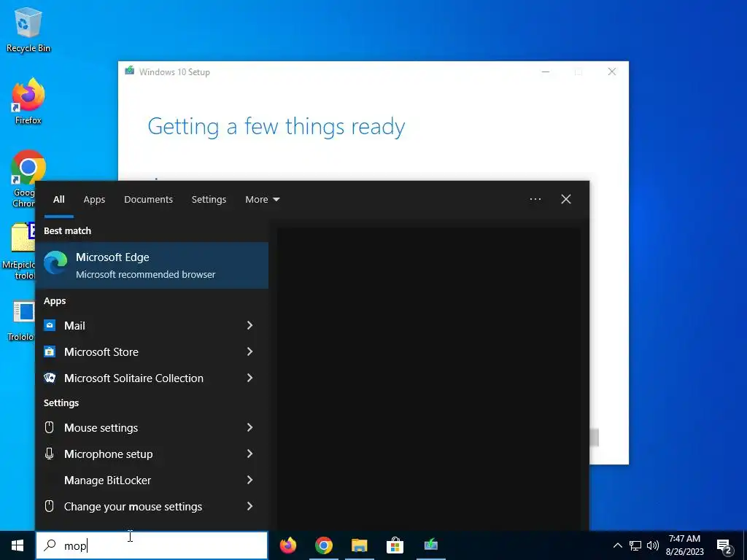The image size is (747, 560).
Task: Open Firefox from the taskbar
Action: point(287,545)
